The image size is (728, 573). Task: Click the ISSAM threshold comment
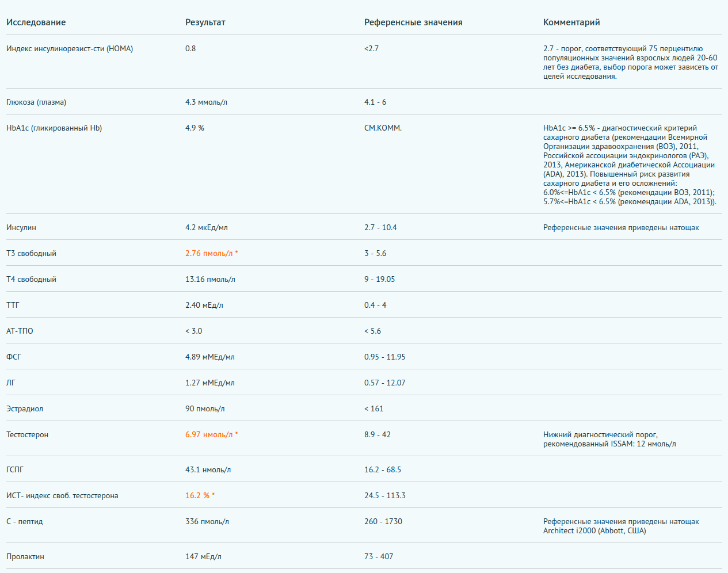[609, 440]
